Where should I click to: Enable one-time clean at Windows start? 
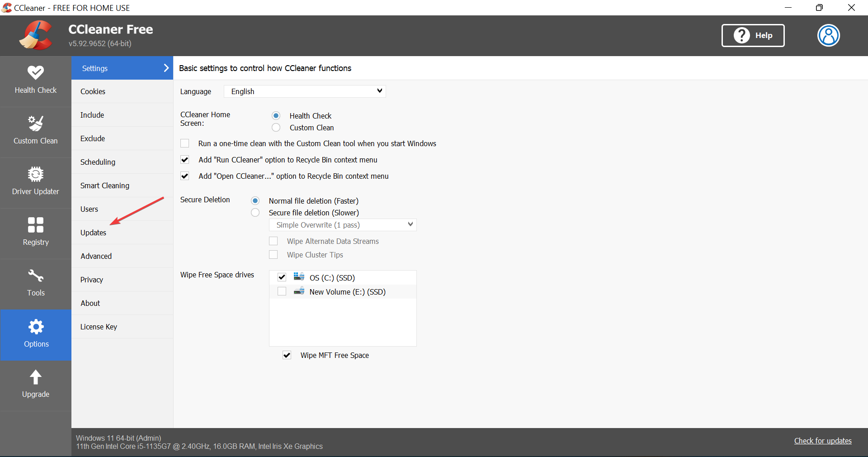185,143
